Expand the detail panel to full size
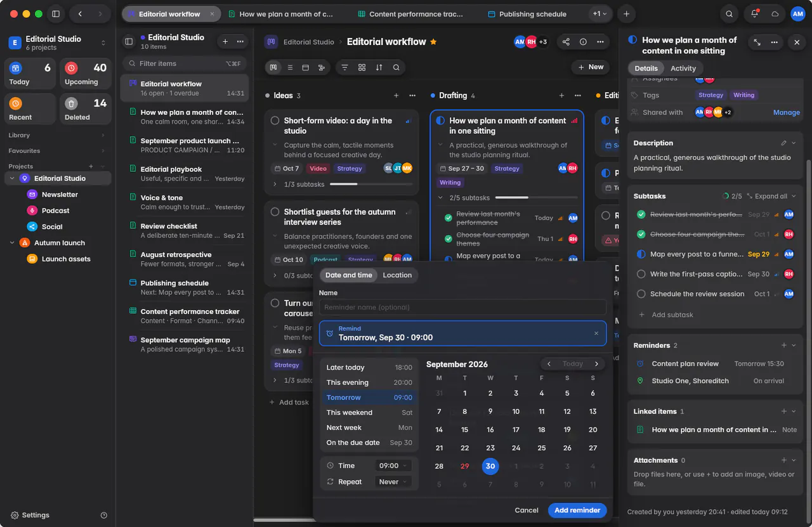Viewport: 812px width, 527px height. click(757, 42)
